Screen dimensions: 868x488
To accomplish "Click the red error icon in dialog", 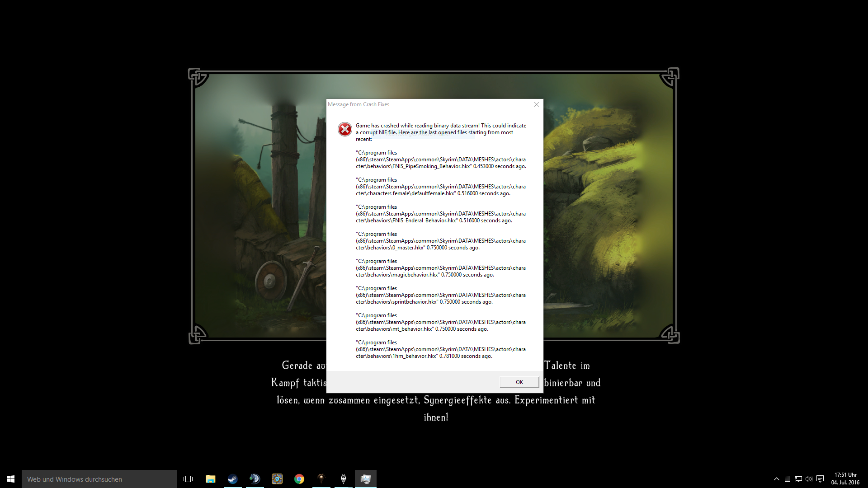I will point(345,129).
